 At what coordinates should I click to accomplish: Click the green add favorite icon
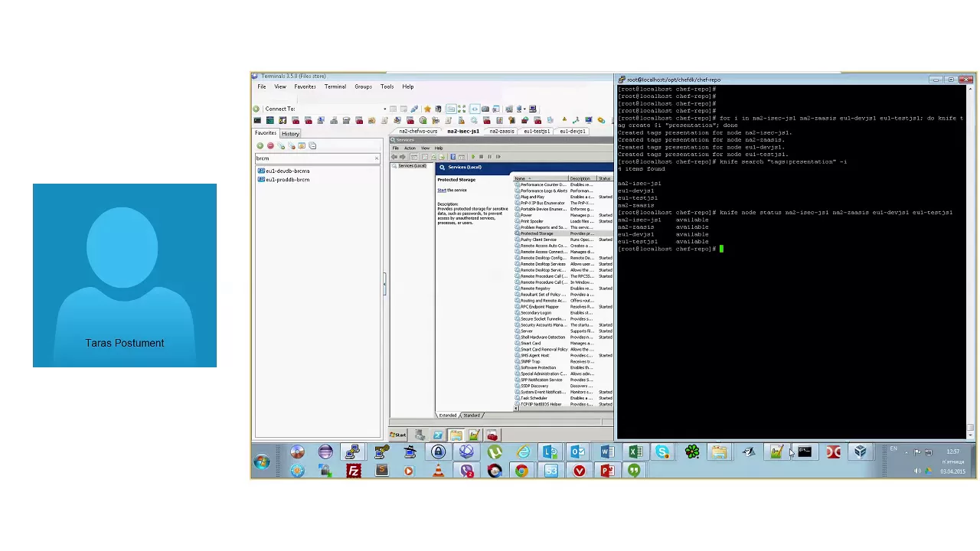click(260, 145)
